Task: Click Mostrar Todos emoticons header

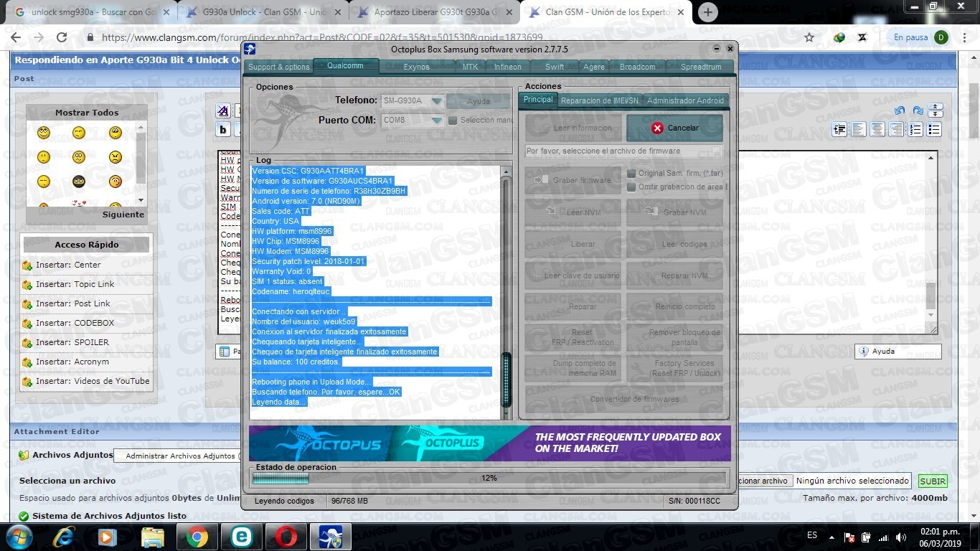Action: (x=87, y=113)
